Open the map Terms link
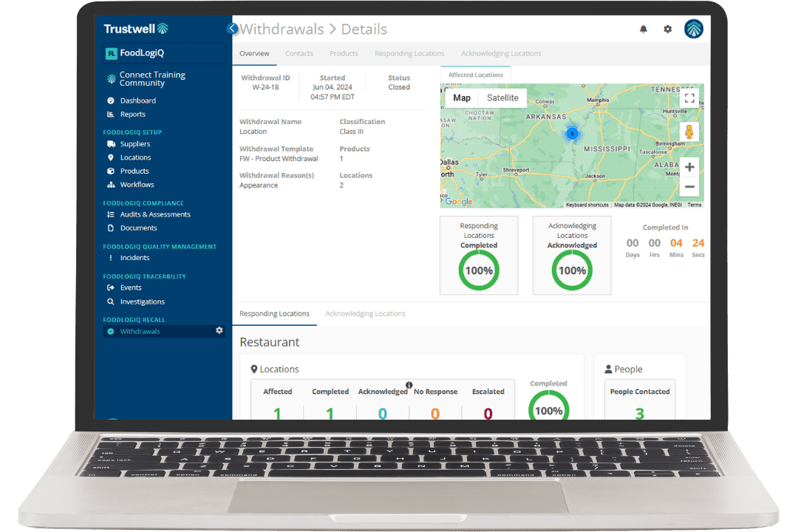Viewport: 798px width, 532px height. 695,205
